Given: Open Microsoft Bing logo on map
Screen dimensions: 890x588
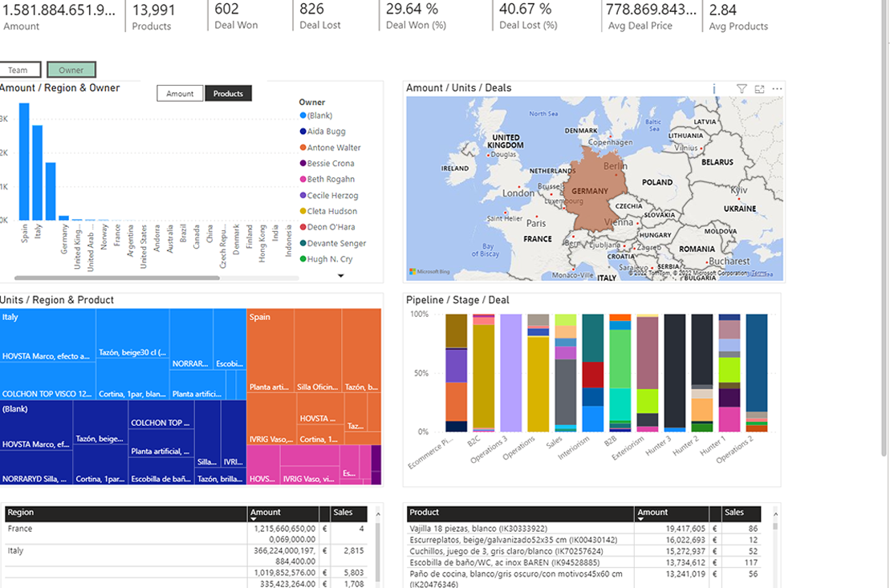Looking at the screenshot, I should (x=429, y=272).
